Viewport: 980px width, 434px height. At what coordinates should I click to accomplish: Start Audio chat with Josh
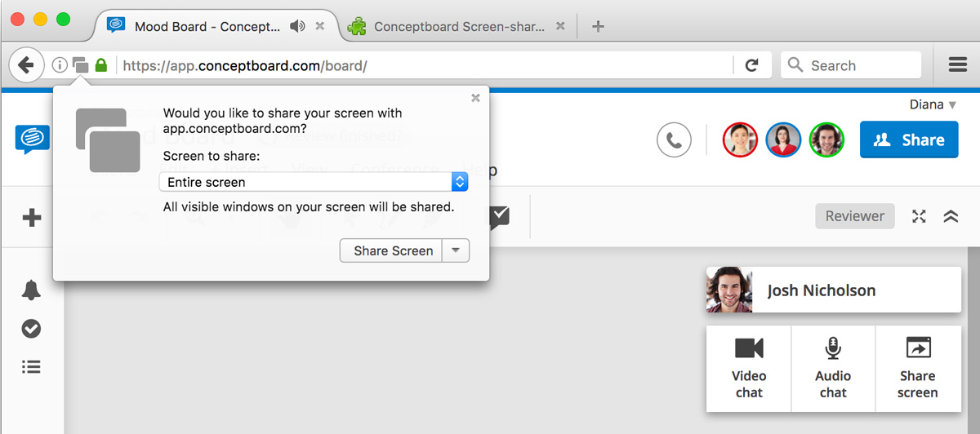point(833,369)
